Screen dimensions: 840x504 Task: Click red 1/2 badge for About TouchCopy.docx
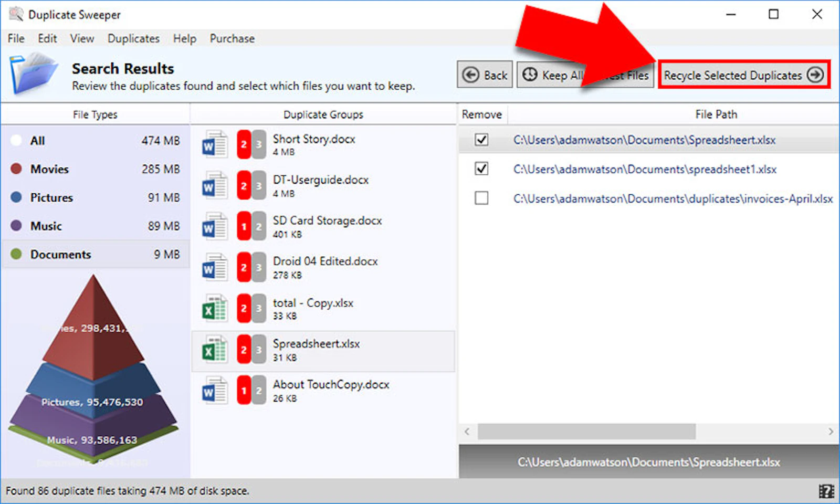pyautogui.click(x=251, y=390)
